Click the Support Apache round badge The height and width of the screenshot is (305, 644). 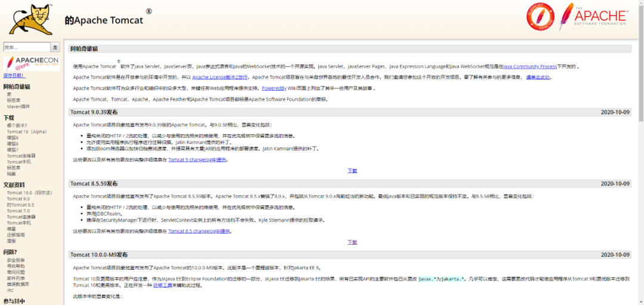tap(540, 17)
